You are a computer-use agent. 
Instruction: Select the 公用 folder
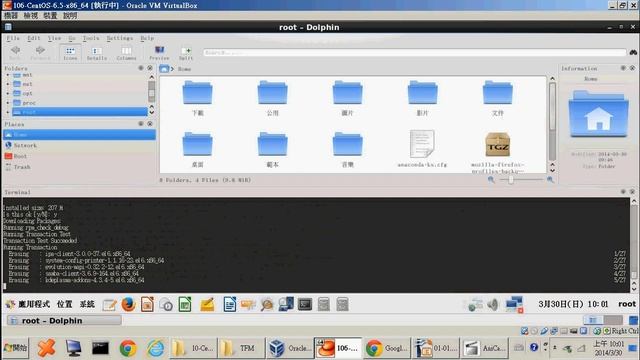[x=273, y=98]
